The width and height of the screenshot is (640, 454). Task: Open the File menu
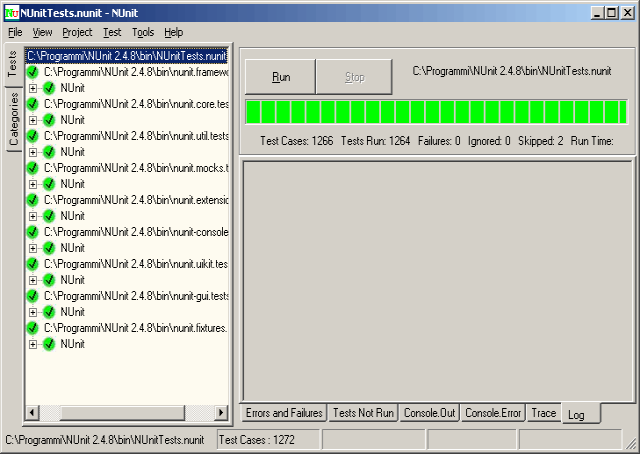point(15,32)
